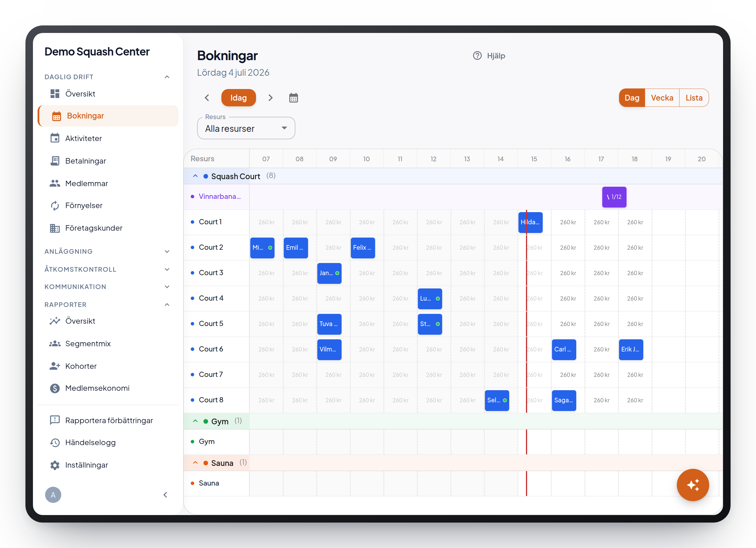Expand the Anläggning section
This screenshot has width=756, height=548.
[167, 251]
